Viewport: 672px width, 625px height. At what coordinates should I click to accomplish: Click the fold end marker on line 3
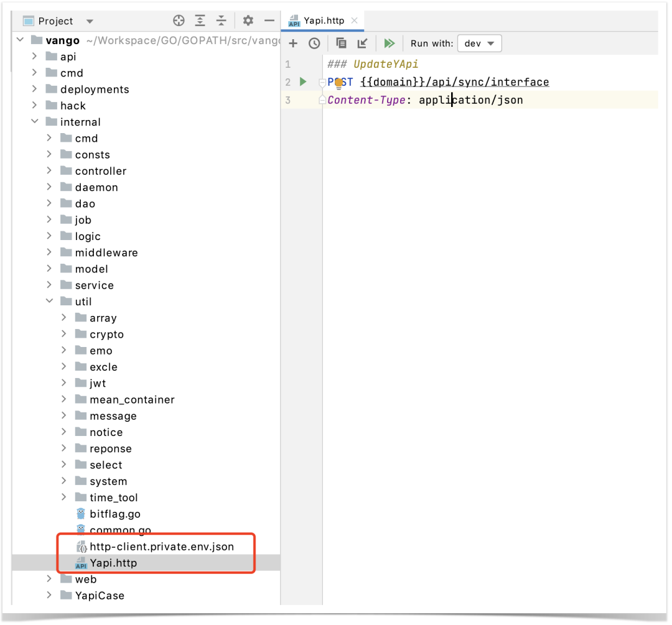click(x=322, y=100)
